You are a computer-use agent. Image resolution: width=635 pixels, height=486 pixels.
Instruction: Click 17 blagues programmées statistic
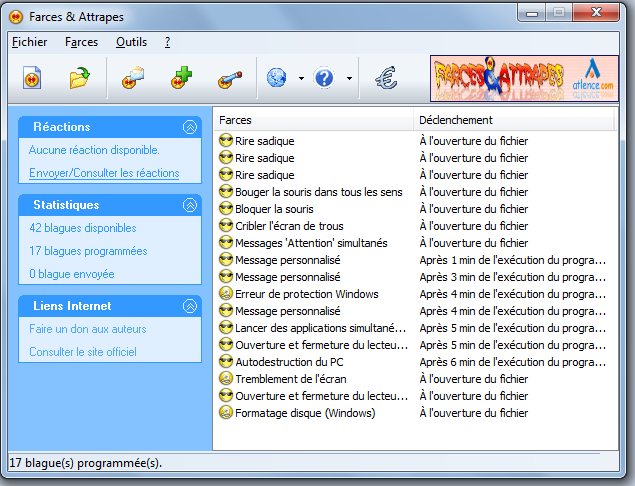tap(88, 251)
